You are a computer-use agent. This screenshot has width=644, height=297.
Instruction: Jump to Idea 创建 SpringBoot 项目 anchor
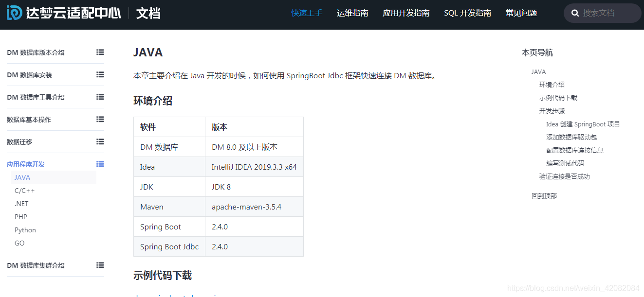(583, 124)
